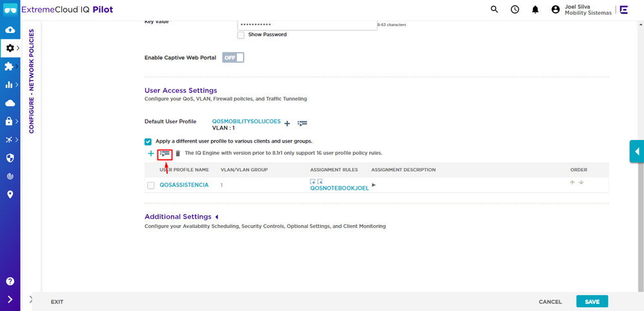644x311 pixels.
Task: Click the search magnifier icon in header
Action: [494, 10]
